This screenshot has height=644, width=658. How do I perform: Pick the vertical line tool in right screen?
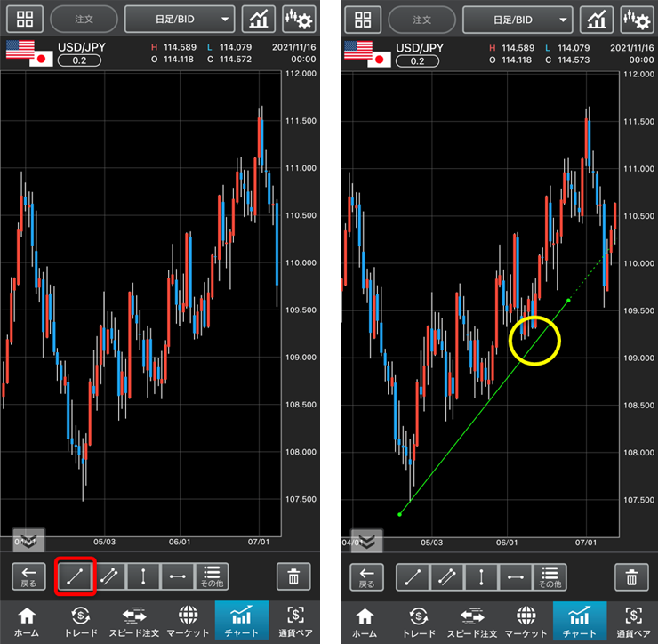click(x=481, y=577)
